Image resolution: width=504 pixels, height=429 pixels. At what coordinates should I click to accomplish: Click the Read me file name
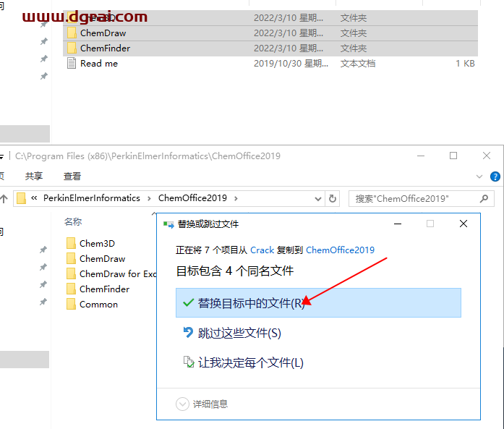click(99, 64)
